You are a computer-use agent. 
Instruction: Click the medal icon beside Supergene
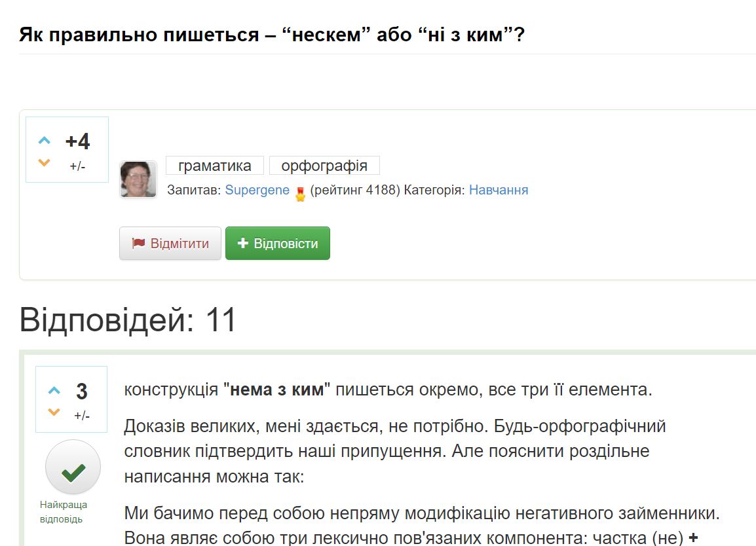[x=301, y=194]
